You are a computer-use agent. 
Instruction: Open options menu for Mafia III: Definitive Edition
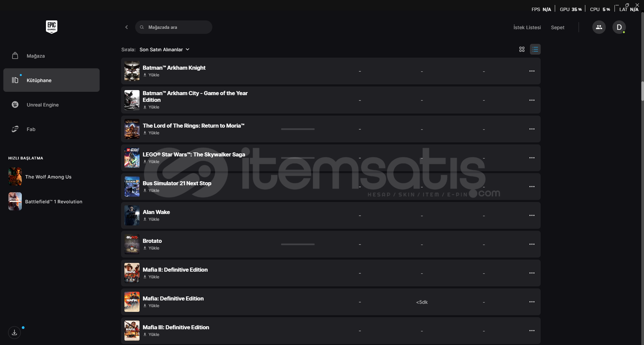pyautogui.click(x=532, y=331)
